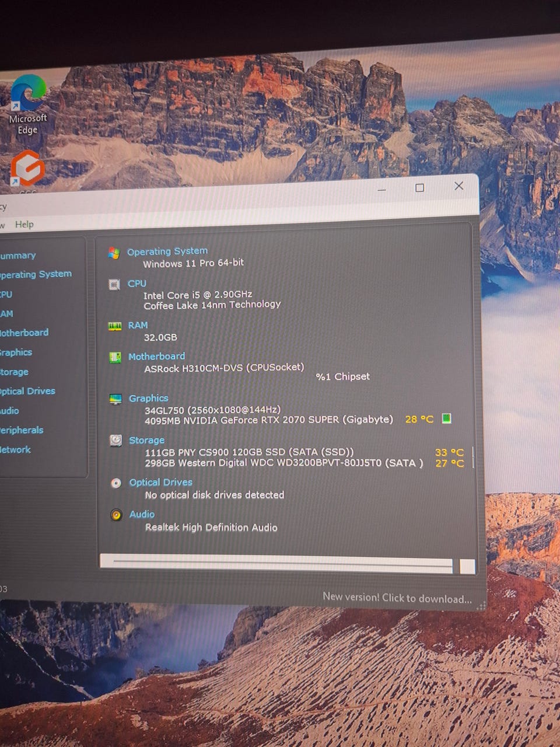Viewport: 560px width, 747px height.
Task: Select Optical Drives in the sidebar
Action: coord(27,391)
